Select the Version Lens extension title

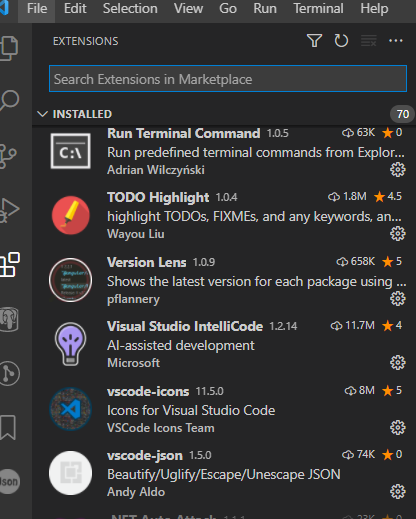tap(147, 262)
